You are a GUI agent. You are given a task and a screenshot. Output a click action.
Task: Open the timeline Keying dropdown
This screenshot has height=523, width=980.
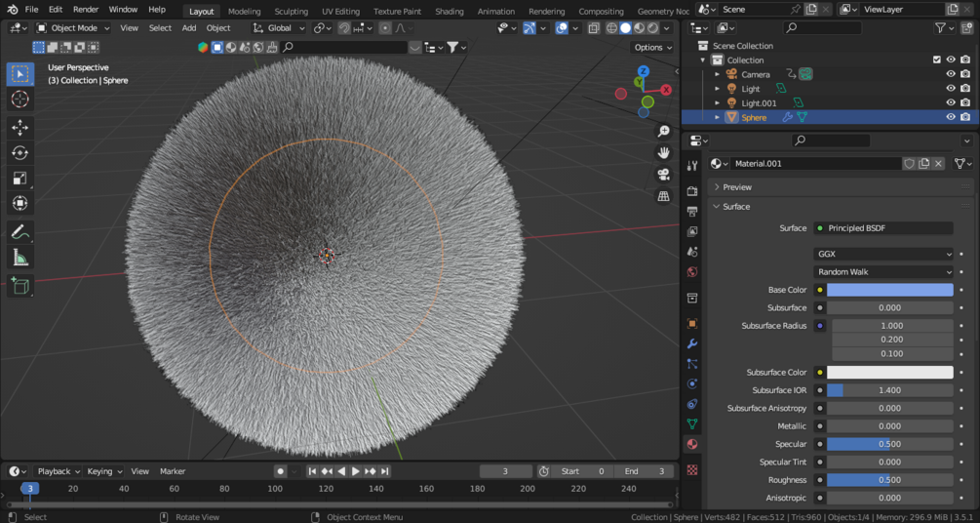(x=104, y=471)
